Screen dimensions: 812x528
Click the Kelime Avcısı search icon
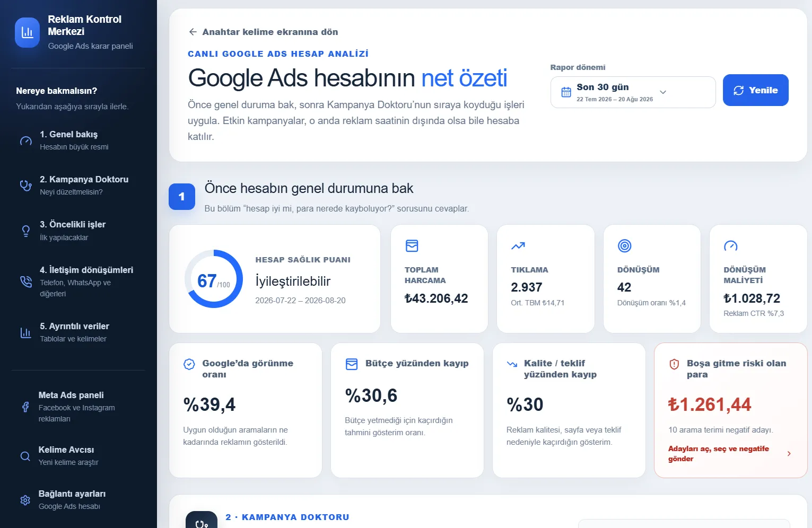(x=25, y=456)
